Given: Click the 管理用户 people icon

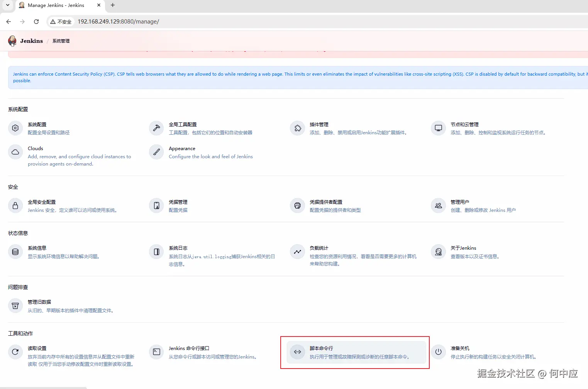Looking at the screenshot, I should click(438, 206).
